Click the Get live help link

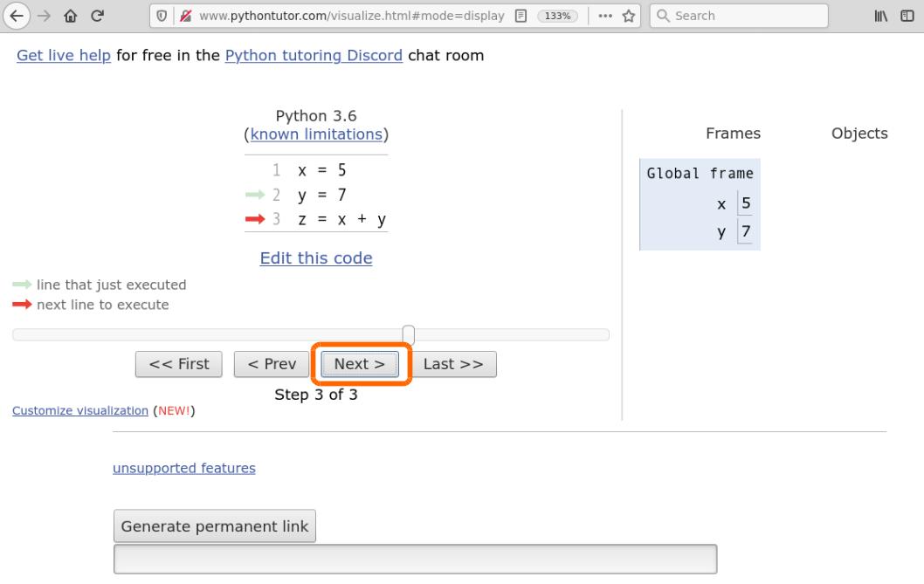pyautogui.click(x=63, y=55)
